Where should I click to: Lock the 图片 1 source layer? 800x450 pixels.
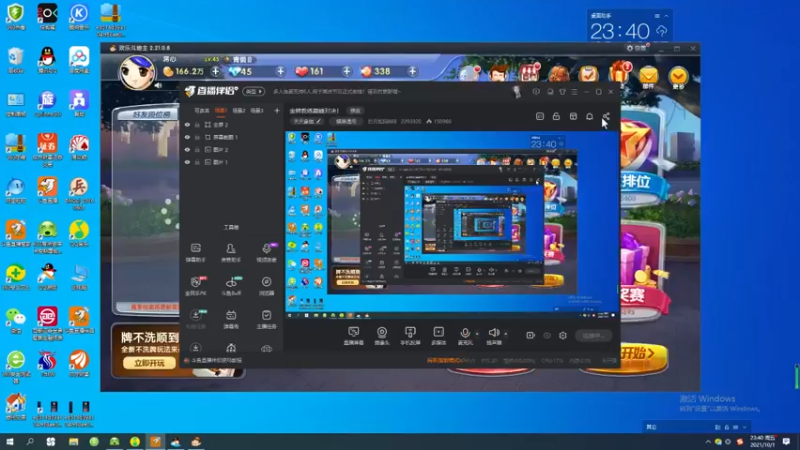point(197,162)
